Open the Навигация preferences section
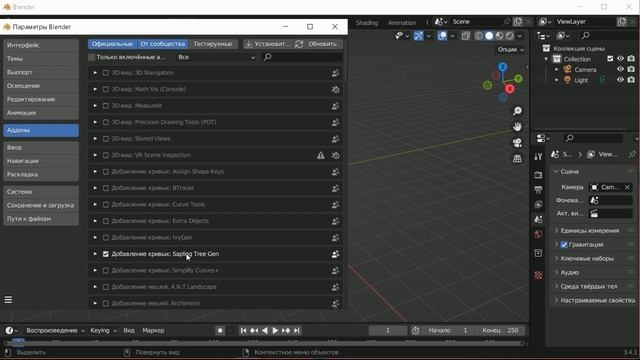640x360 pixels. pyautogui.click(x=41, y=161)
